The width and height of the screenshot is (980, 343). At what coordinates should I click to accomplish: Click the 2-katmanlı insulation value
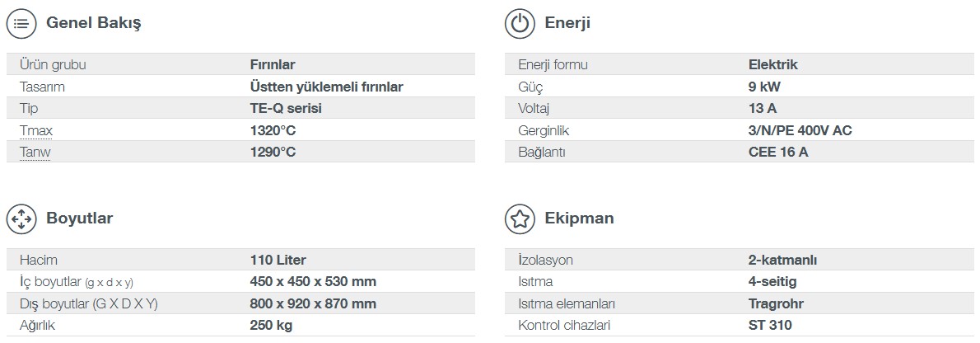pyautogui.click(x=782, y=260)
